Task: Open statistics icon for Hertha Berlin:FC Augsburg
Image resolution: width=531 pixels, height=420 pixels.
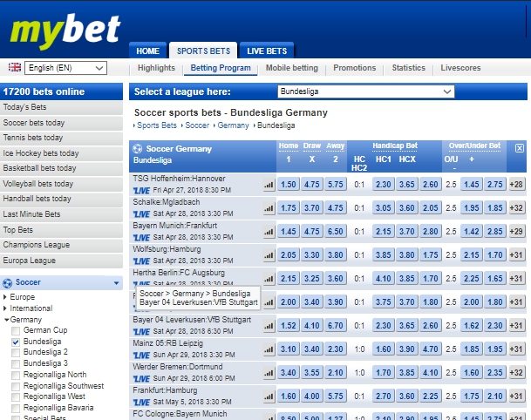Action: [x=269, y=279]
